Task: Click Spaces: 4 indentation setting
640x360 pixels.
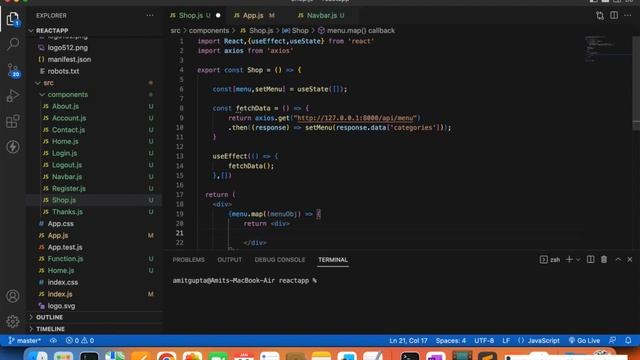Action: [451, 340]
